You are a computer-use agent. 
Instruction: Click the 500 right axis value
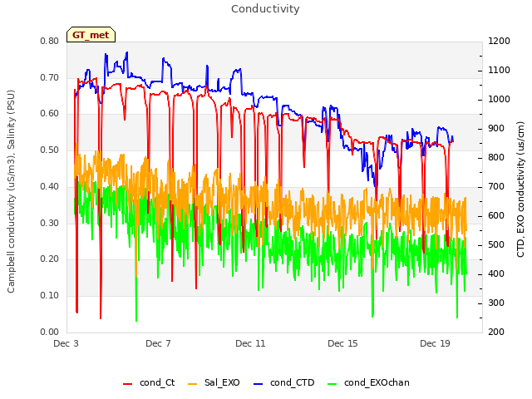496,244
